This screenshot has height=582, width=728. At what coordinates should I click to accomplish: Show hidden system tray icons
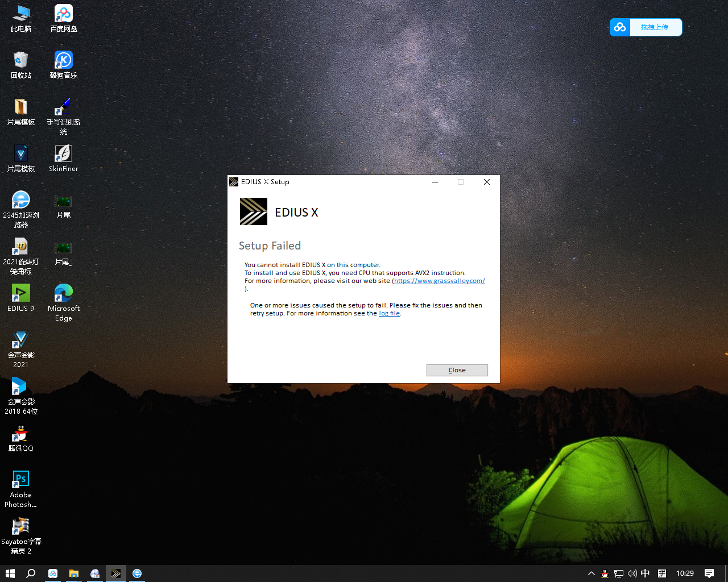(x=591, y=573)
